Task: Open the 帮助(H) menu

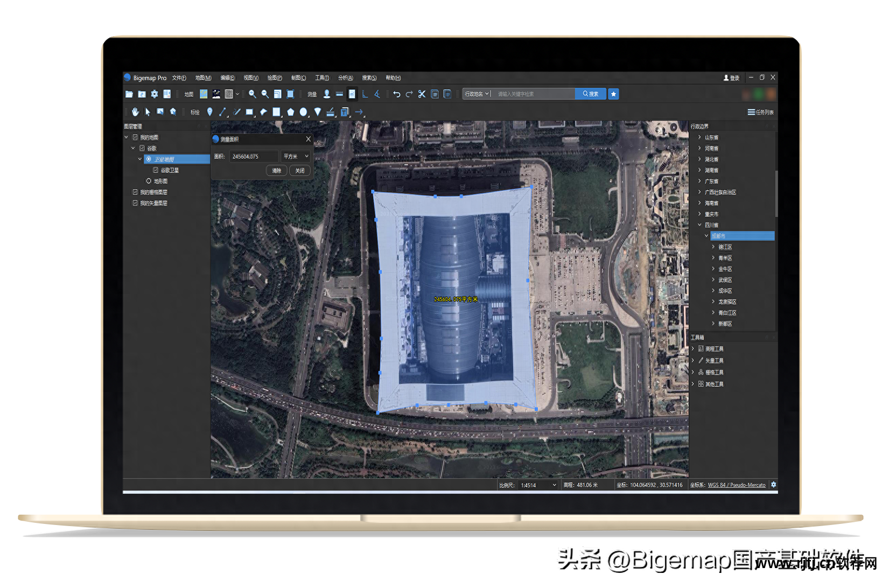Action: [393, 78]
